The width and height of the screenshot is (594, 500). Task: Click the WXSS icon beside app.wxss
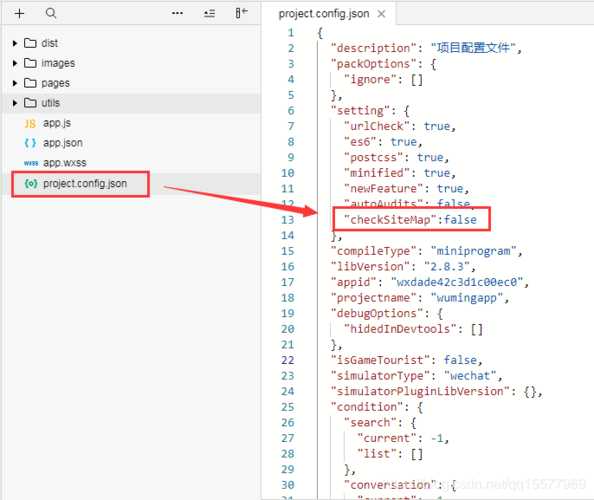coord(31,163)
